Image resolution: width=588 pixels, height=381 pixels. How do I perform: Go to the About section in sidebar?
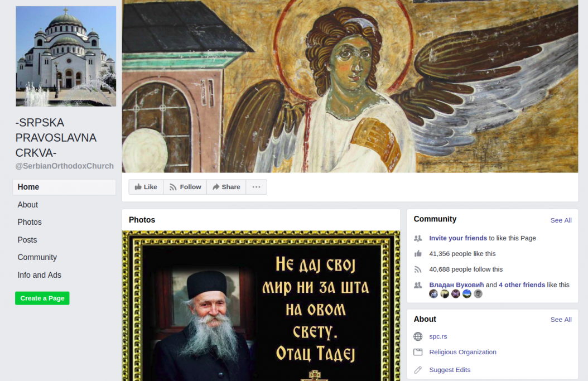(x=28, y=205)
